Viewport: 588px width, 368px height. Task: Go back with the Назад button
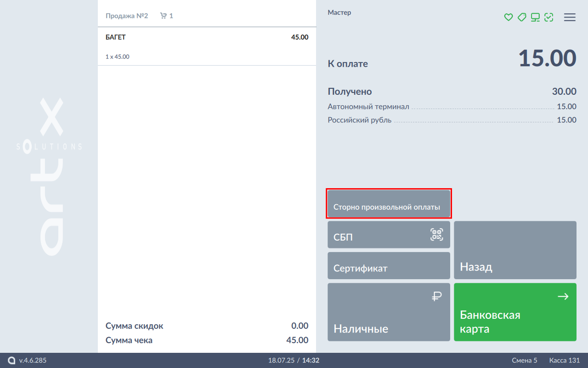pyautogui.click(x=515, y=250)
